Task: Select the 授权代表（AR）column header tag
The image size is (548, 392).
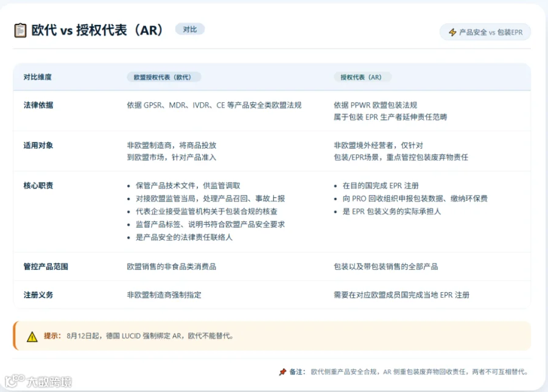Action: [362, 77]
